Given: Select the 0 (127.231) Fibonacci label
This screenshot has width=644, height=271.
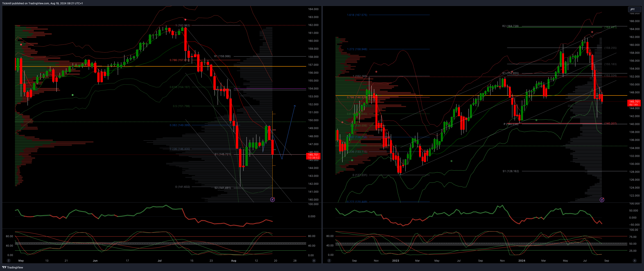Looking at the screenshot, I should point(360,175).
